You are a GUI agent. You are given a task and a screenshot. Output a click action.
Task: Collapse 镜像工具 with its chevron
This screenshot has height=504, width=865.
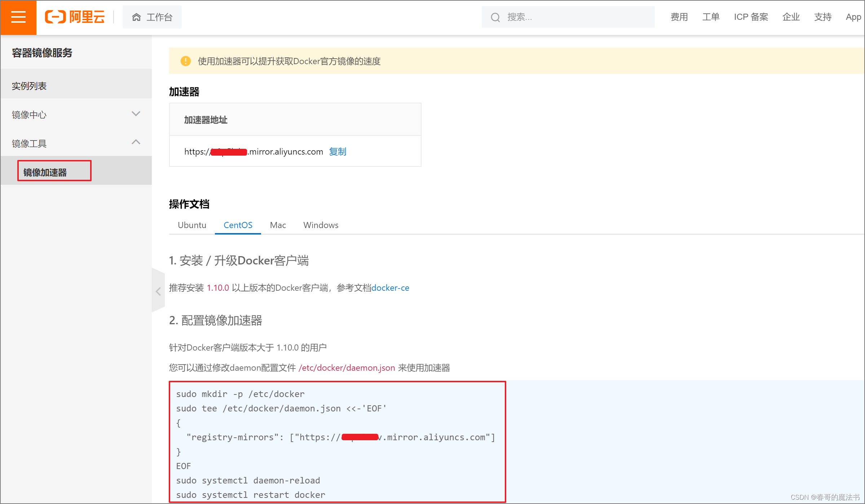click(136, 142)
